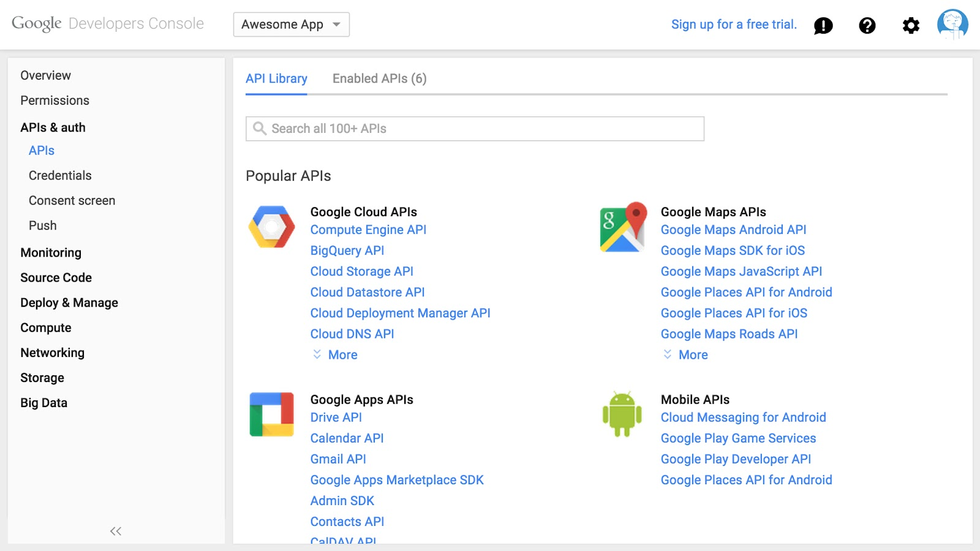Open Cloud Messaging for Android link
This screenshot has height=551, width=980.
tap(744, 418)
